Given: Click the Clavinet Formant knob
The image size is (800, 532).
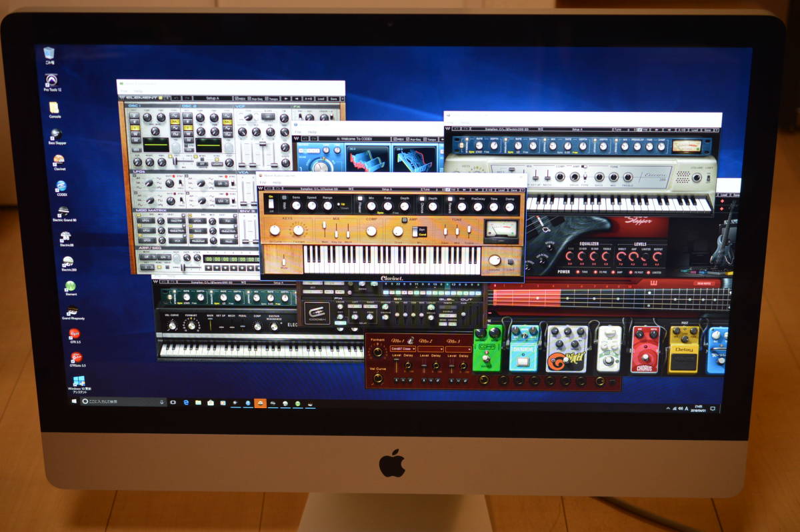Looking at the screenshot, I should [297, 229].
